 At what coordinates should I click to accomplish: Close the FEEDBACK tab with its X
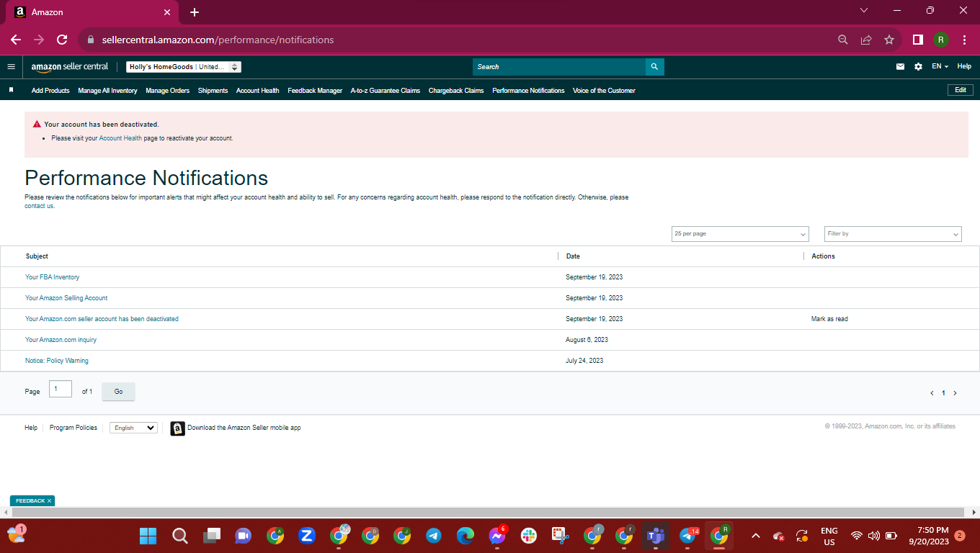[49, 500]
